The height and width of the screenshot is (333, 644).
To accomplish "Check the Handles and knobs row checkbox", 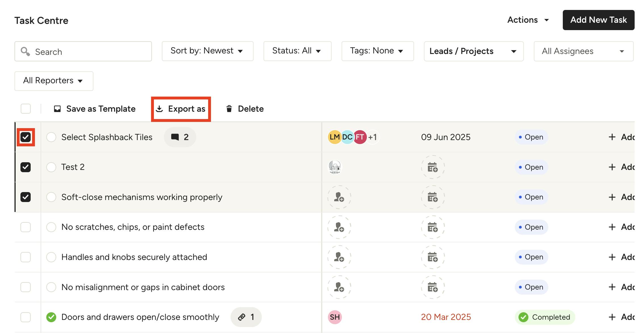I will 26,257.
